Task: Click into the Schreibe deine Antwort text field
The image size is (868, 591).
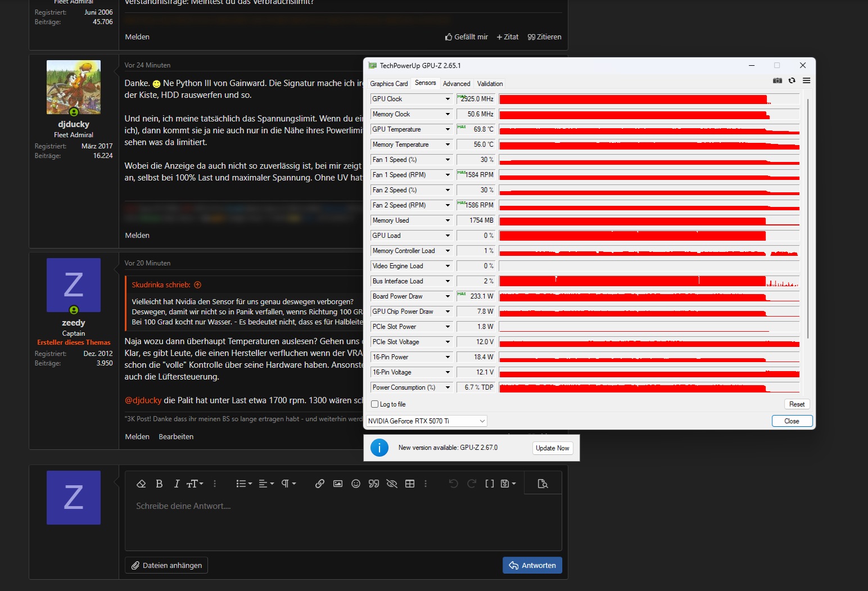Action: [x=343, y=522]
